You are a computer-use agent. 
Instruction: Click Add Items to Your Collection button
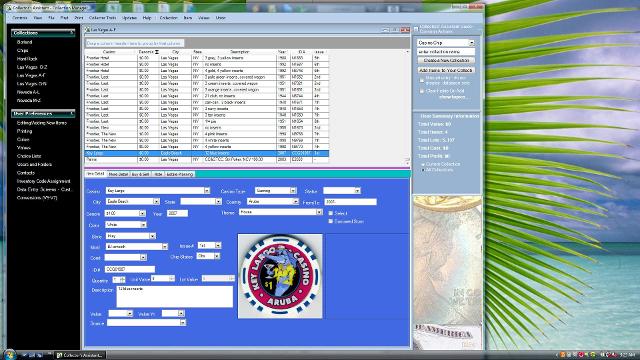click(446, 70)
